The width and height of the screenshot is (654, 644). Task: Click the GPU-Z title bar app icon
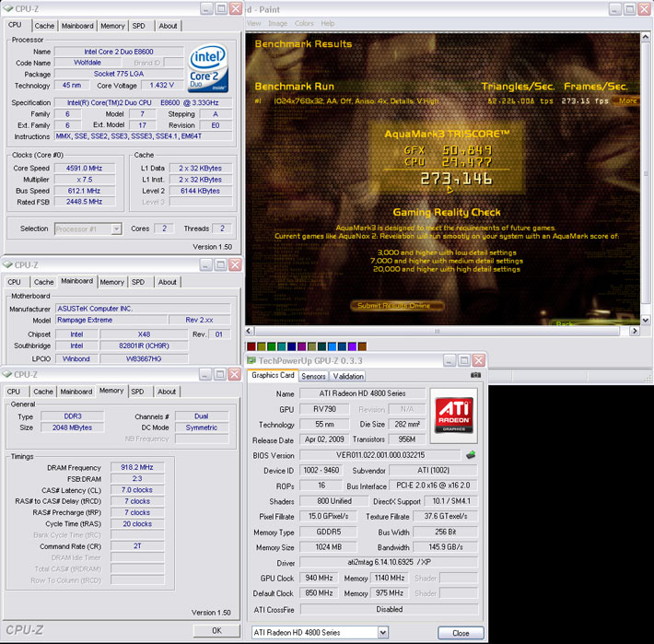pos(251,360)
